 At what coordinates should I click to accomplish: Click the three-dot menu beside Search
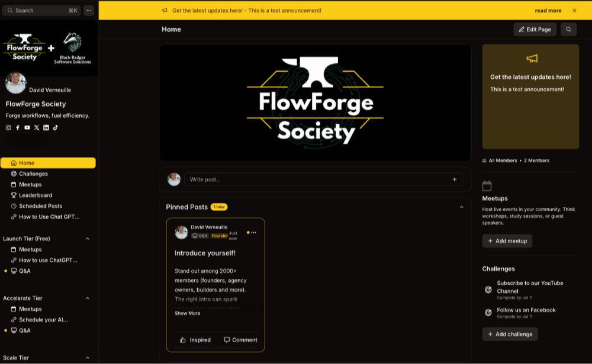click(89, 11)
